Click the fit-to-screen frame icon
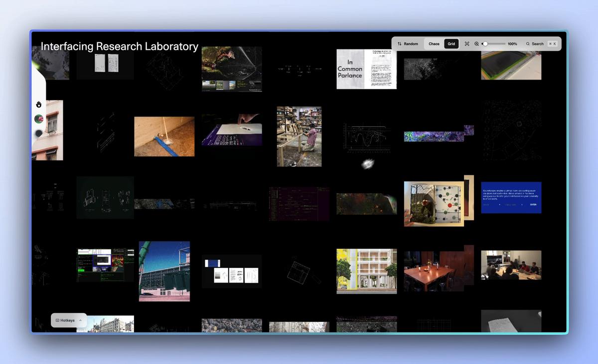Image resolution: width=598 pixels, height=364 pixels. 467,44
